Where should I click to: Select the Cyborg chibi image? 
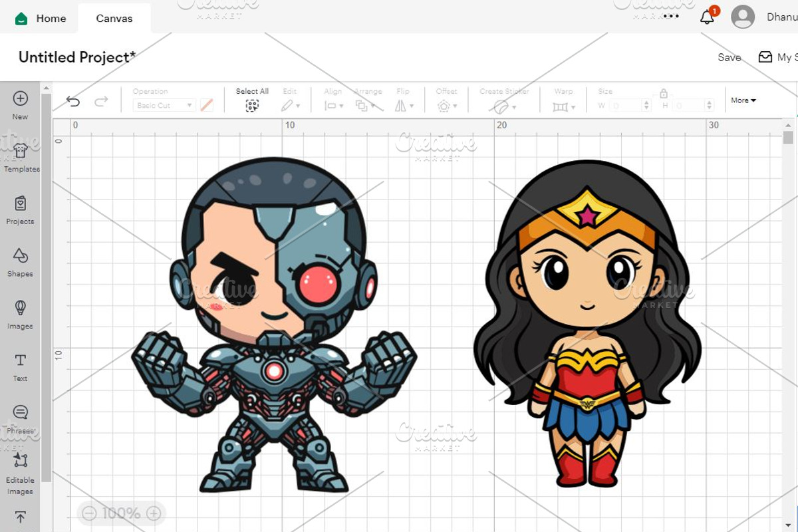click(274, 326)
